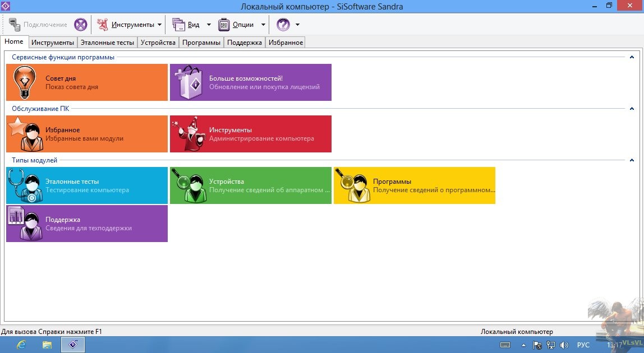Screen dimensions: 644x353
Task: Click the red disconnect X icon in toolbar
Action: click(x=81, y=25)
